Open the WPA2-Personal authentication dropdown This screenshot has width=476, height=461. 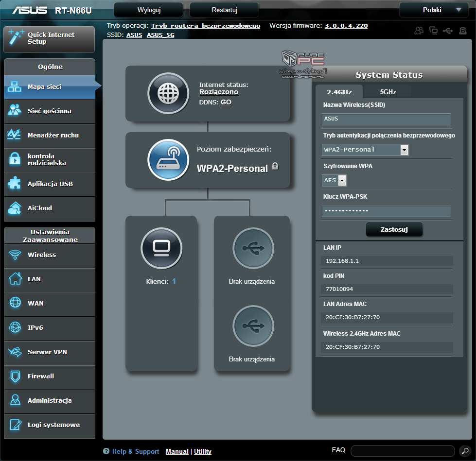pyautogui.click(x=365, y=150)
